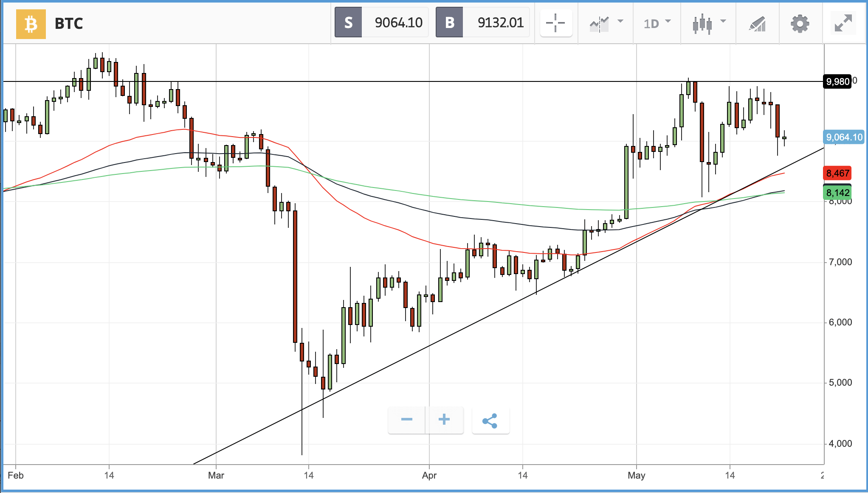
Task: Click the Feb date axis label
Action: [16, 475]
